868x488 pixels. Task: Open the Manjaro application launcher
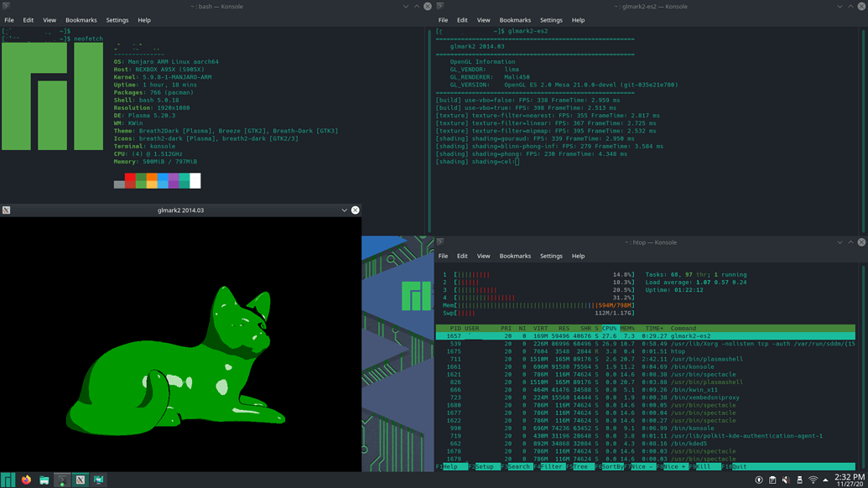coord(8,480)
